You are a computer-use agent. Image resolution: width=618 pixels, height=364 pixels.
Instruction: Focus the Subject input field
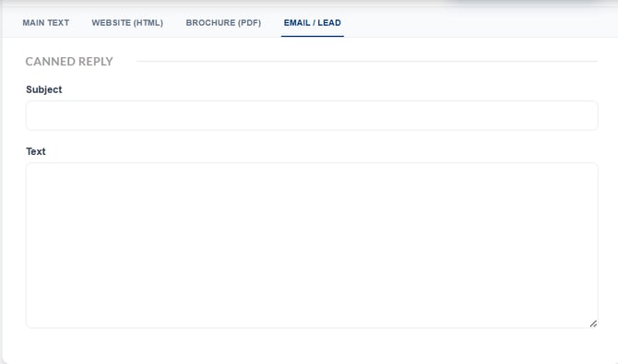tap(312, 115)
